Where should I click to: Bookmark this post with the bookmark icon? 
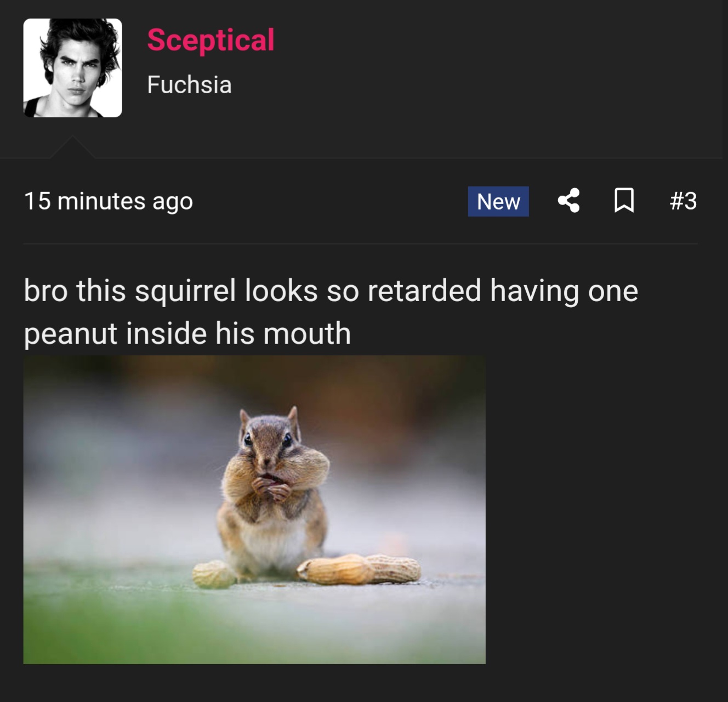pyautogui.click(x=624, y=201)
